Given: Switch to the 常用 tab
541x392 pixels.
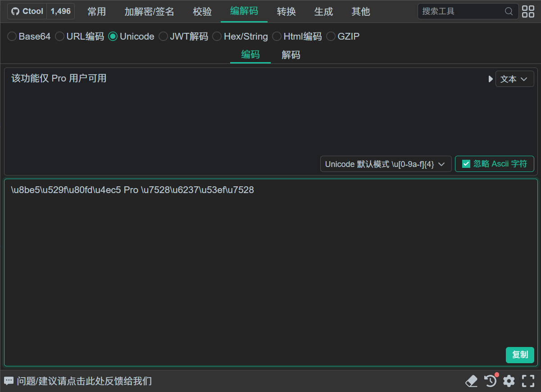Looking at the screenshot, I should pyautogui.click(x=97, y=12).
